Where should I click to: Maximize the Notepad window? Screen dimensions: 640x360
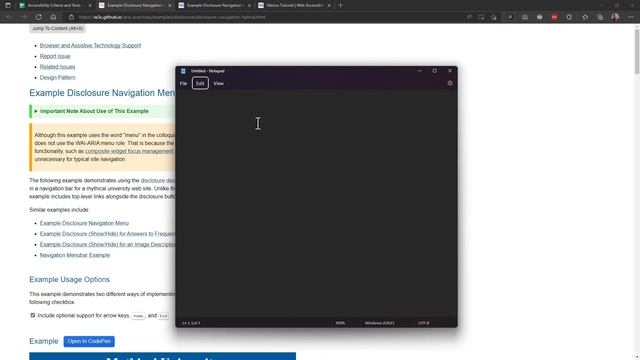click(435, 71)
